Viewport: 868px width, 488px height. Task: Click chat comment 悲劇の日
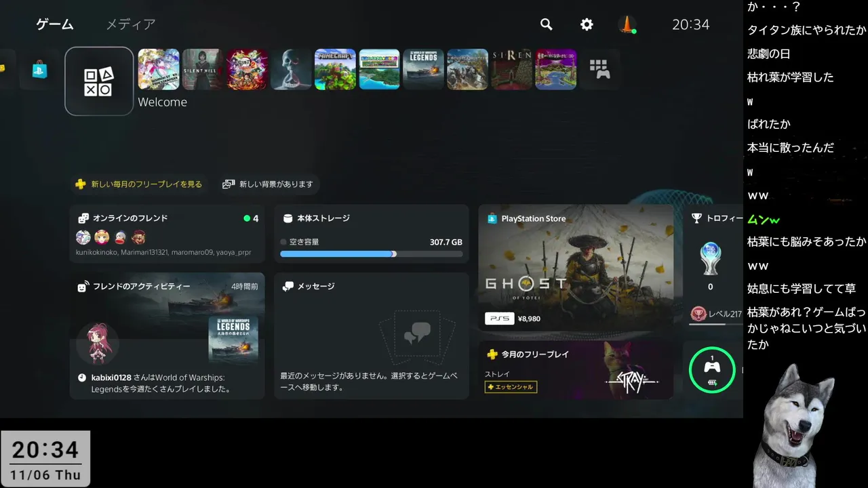pos(769,54)
